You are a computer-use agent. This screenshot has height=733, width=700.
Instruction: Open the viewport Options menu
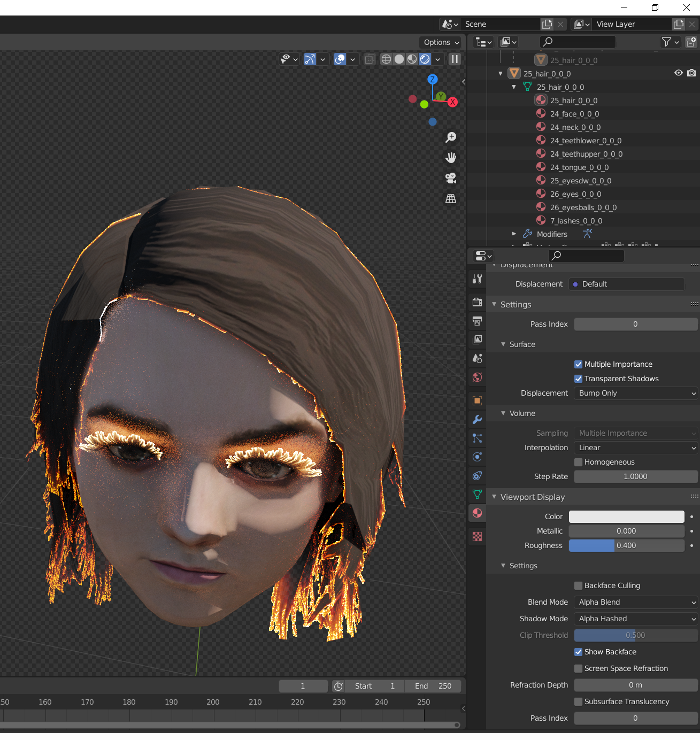point(442,42)
